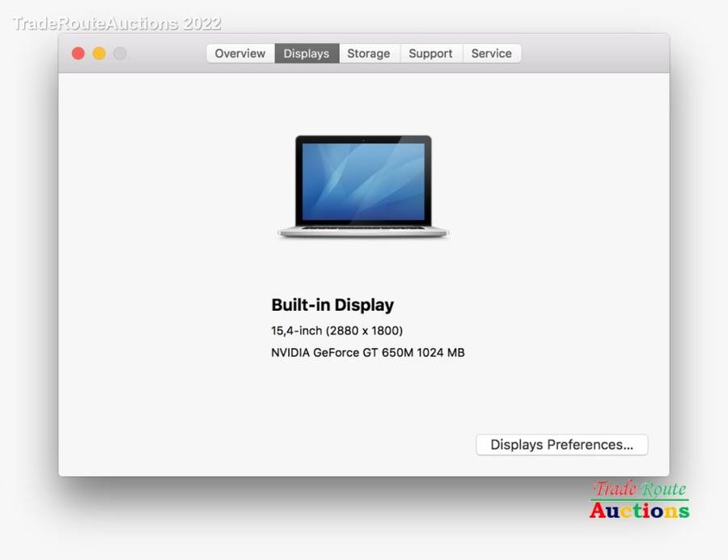Close the window with the red button
The width and height of the screenshot is (728, 560).
point(78,53)
